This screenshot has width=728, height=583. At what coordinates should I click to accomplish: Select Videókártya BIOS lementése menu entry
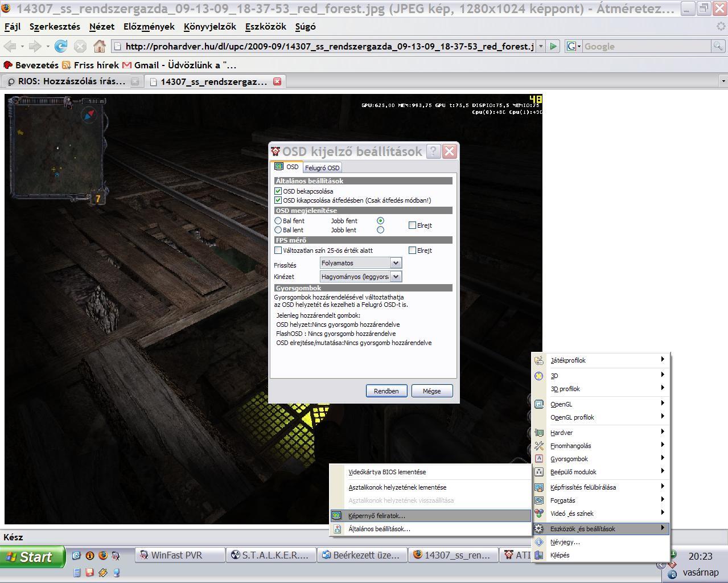(x=430, y=472)
